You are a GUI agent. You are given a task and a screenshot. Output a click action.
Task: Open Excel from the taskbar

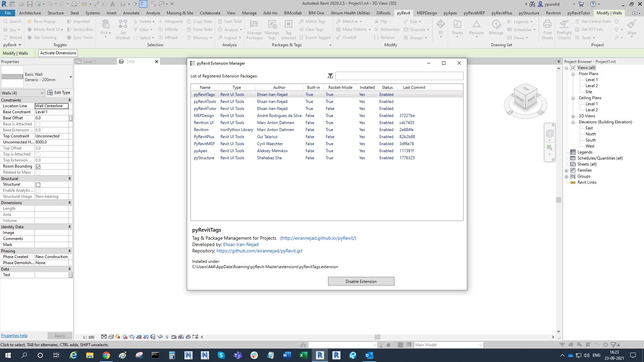[x=303, y=355]
